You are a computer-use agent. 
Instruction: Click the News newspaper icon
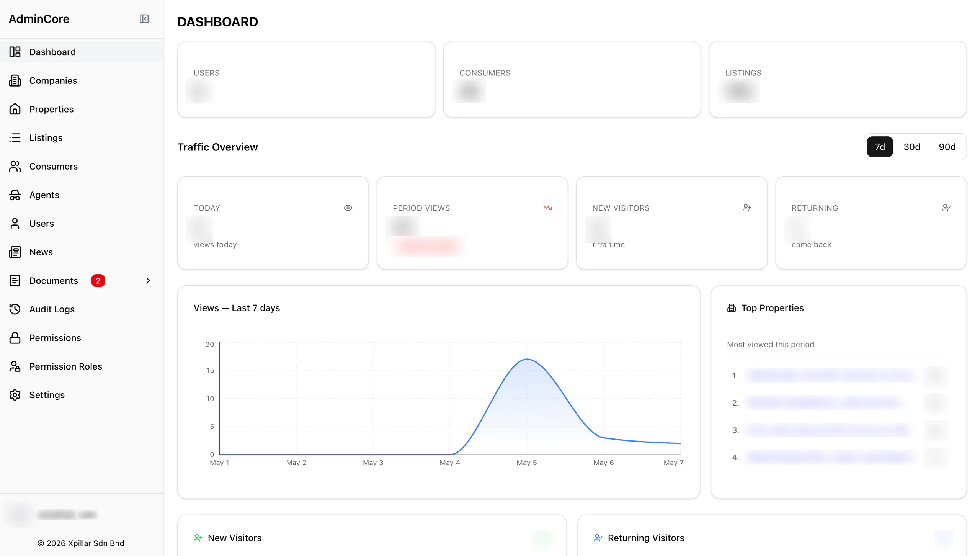[x=15, y=252]
